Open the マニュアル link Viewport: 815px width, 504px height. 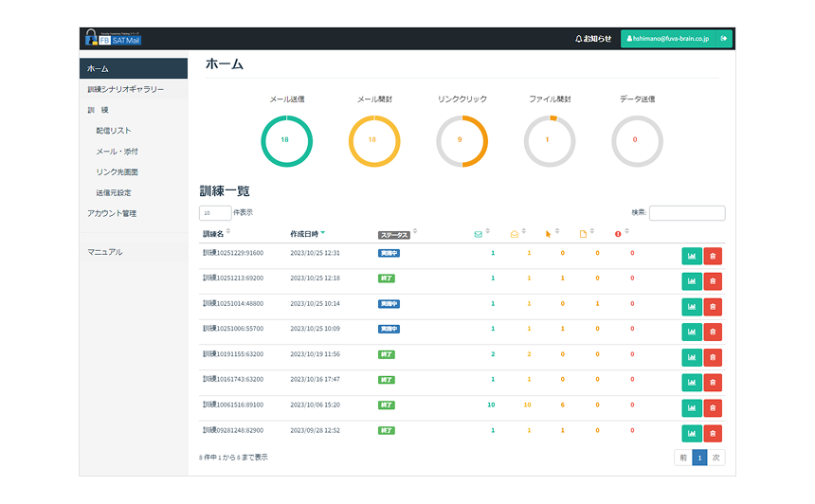point(104,252)
